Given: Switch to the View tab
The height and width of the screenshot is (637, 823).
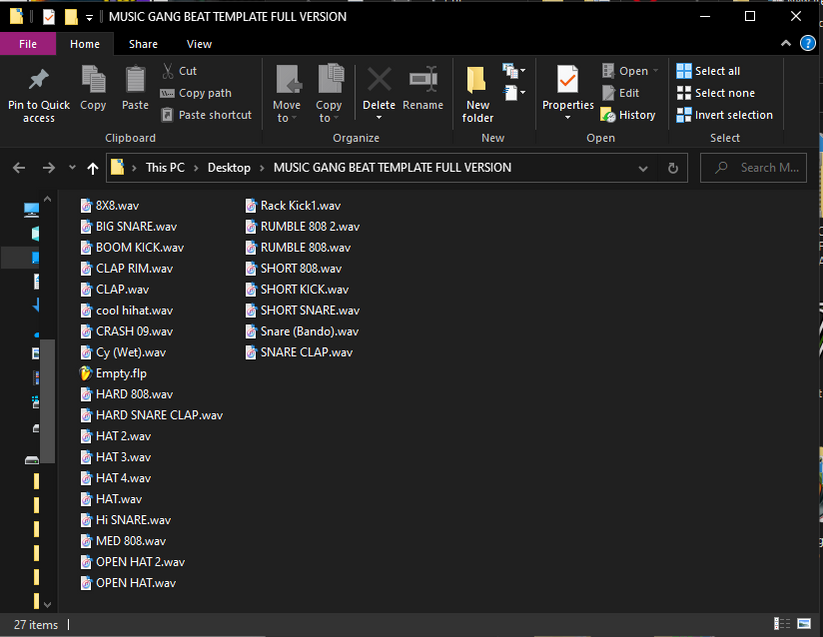Looking at the screenshot, I should click(199, 44).
